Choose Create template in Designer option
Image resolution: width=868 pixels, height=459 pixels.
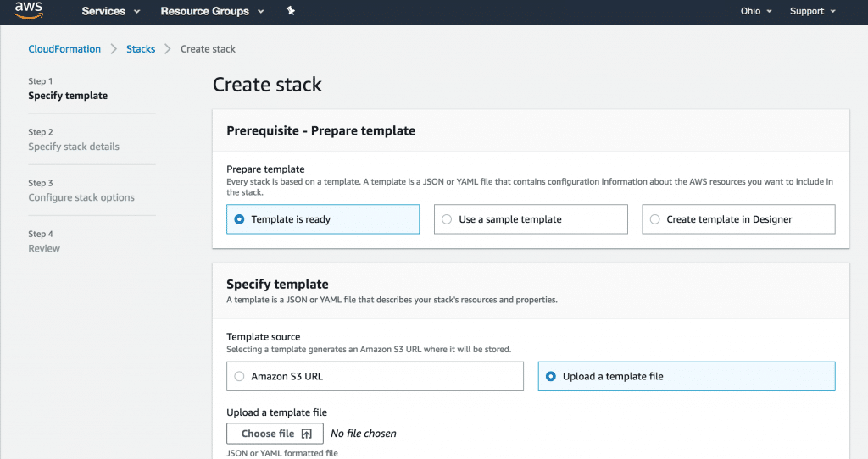pyautogui.click(x=738, y=219)
